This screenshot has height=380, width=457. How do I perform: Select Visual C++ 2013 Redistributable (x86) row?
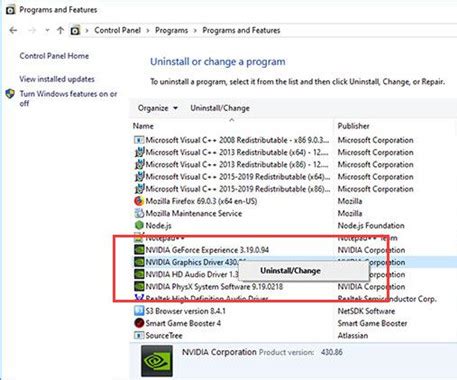(x=237, y=165)
